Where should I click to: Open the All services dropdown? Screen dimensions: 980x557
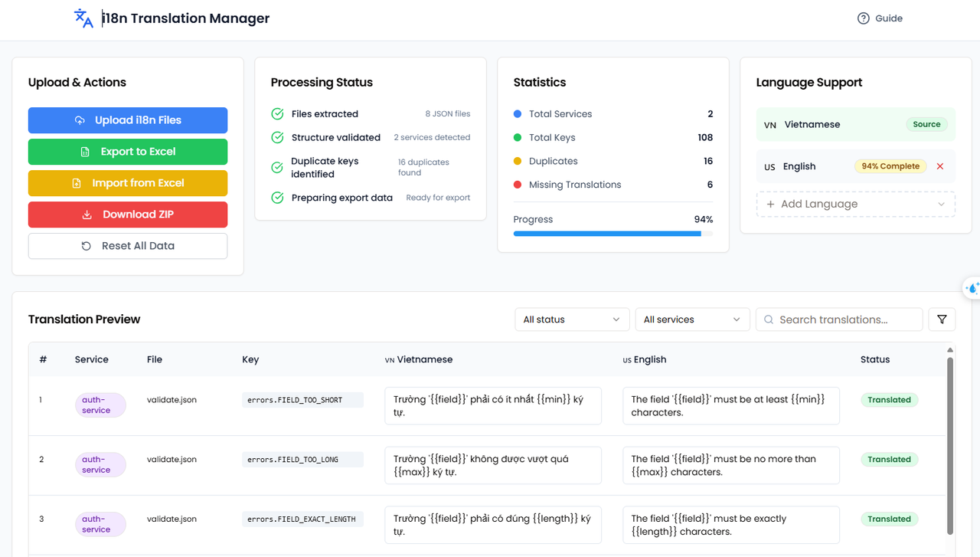coord(692,319)
